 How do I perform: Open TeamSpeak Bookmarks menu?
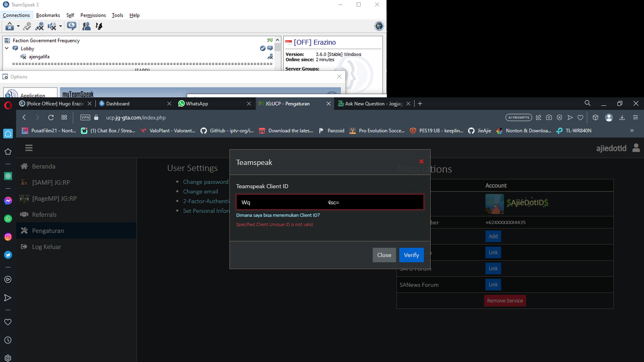point(48,15)
